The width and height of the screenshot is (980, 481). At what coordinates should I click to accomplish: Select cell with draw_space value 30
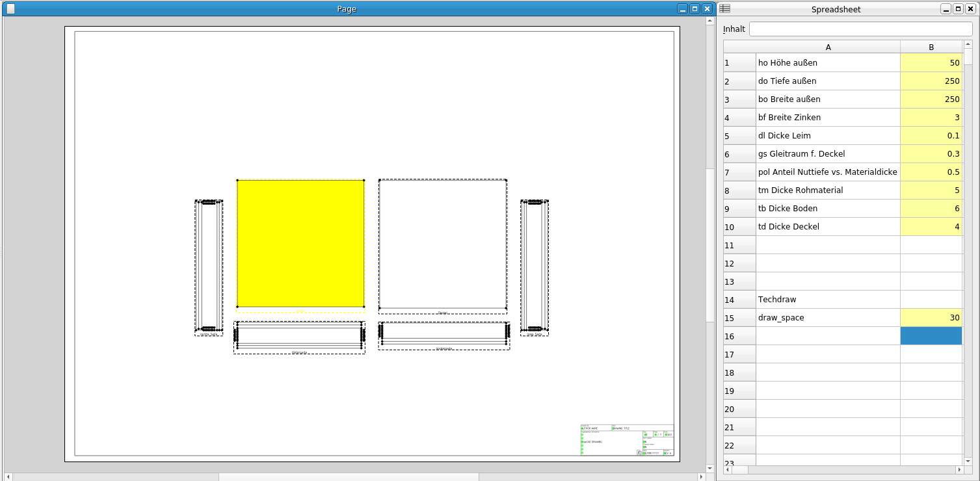coord(931,318)
